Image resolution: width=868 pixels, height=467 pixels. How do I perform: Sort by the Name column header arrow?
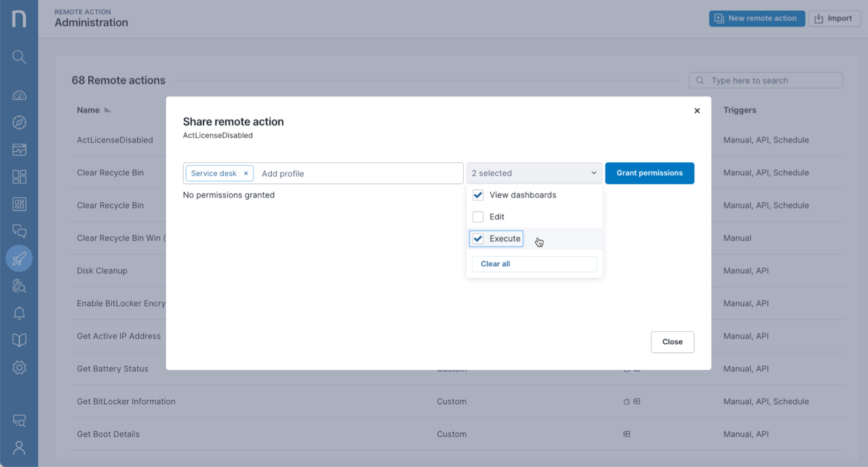(108, 109)
